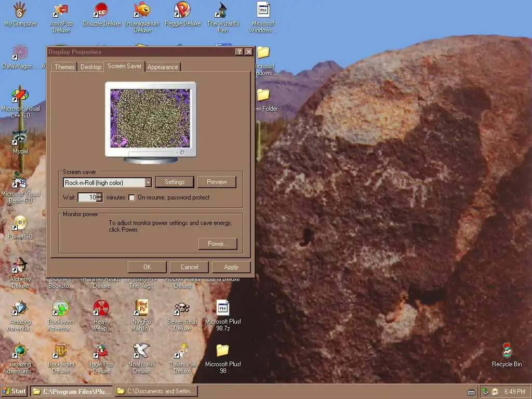
Task: Click the 6:49 PM taskbar clock
Action: 515,392
